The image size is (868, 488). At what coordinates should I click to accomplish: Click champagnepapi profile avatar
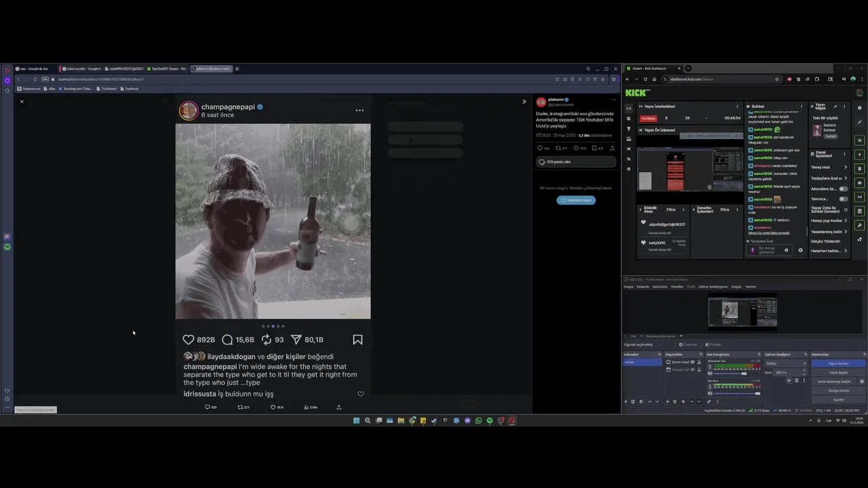click(x=189, y=110)
